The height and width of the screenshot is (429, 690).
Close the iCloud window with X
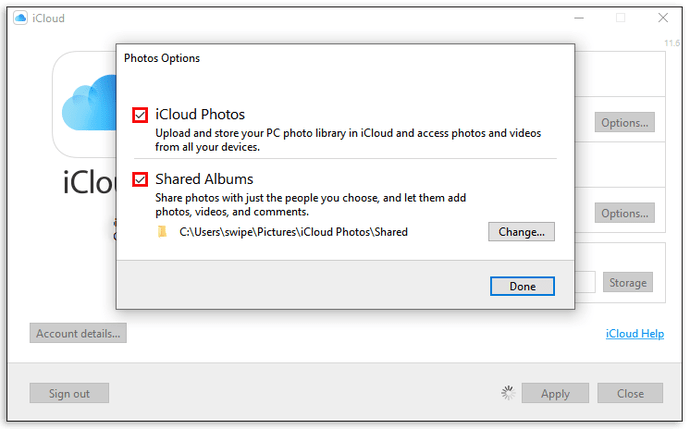[663, 18]
